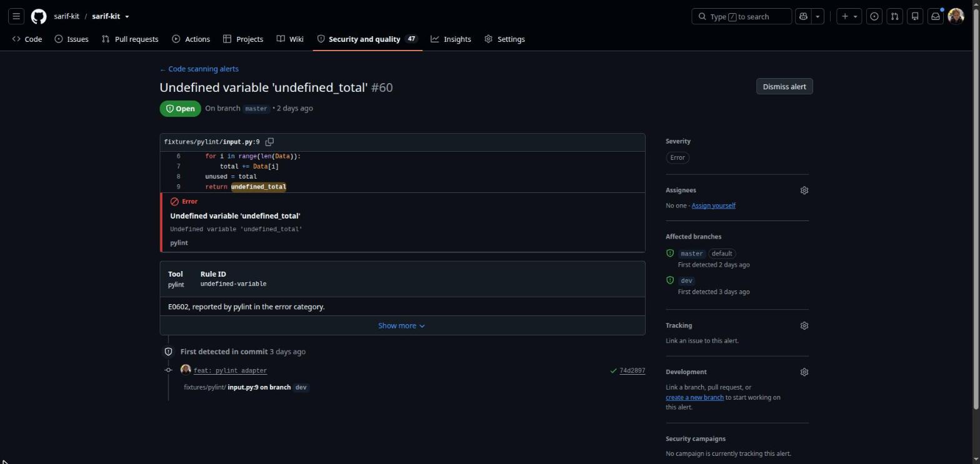The image size is (980, 464).
Task: Open the Projects tab
Action: (x=243, y=39)
